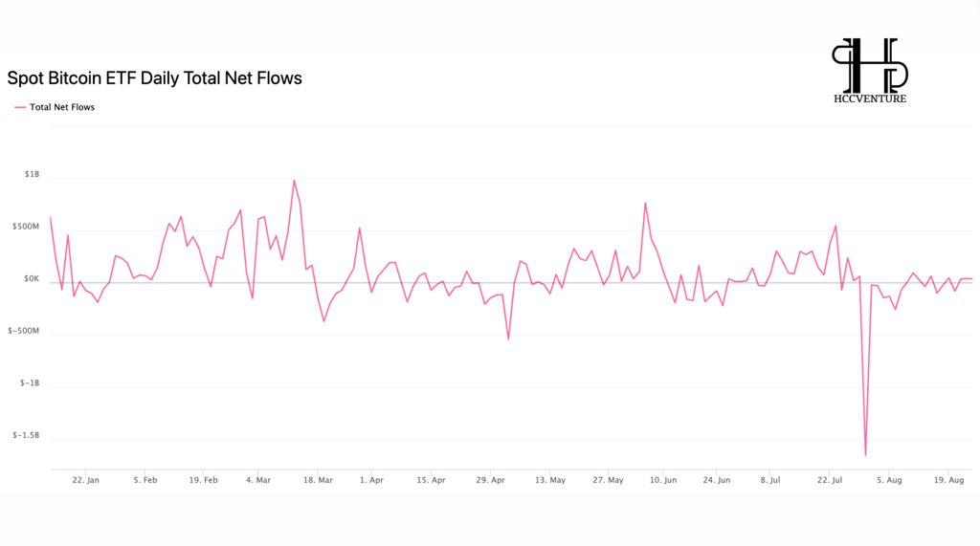The image size is (980, 546).
Task: Click the HCCVENTURE text under the logo
Action: pyautogui.click(x=870, y=98)
